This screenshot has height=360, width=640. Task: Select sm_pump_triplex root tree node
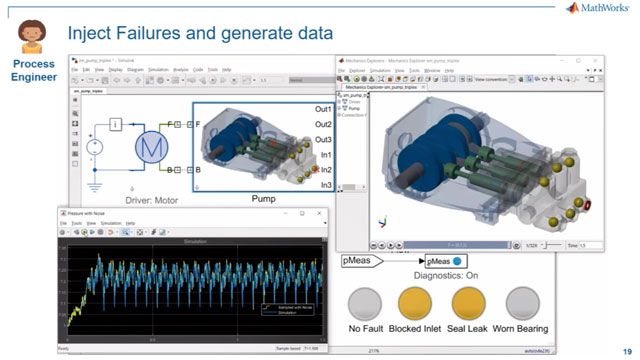tap(355, 95)
